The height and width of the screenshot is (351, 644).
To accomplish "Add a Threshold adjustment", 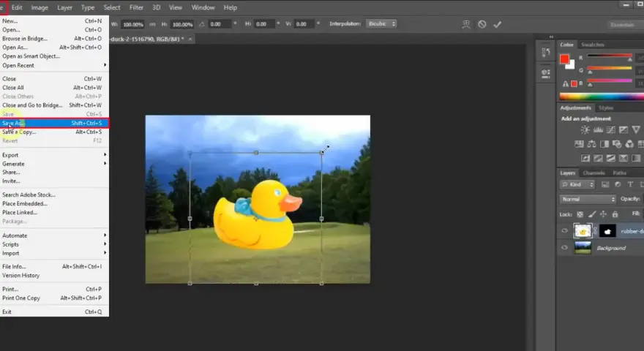I will [611, 158].
